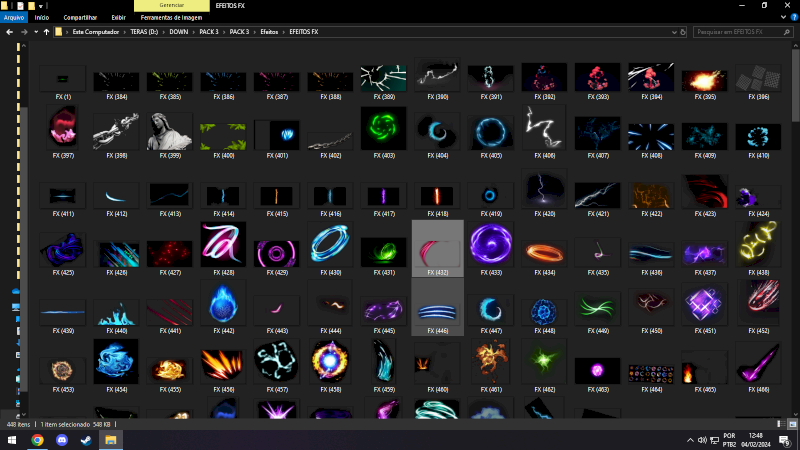Image resolution: width=800 pixels, height=450 pixels.
Task: Select the FX (433) purple ring thumbnail
Action: (x=491, y=246)
